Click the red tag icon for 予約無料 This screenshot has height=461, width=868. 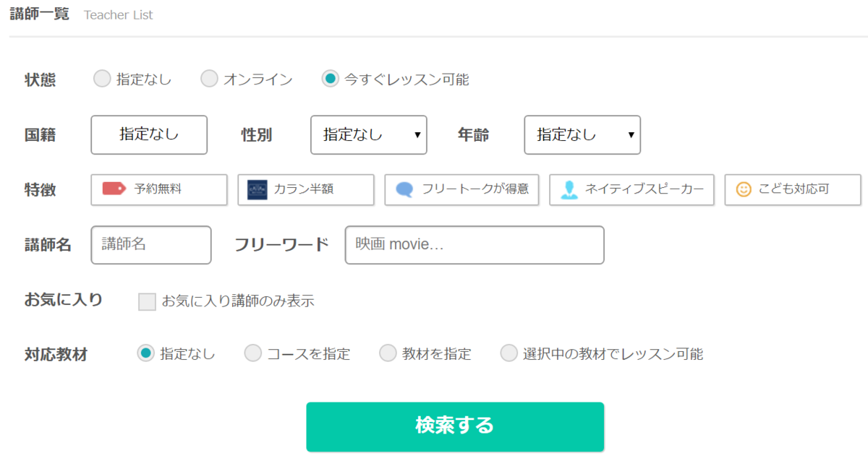(114, 189)
